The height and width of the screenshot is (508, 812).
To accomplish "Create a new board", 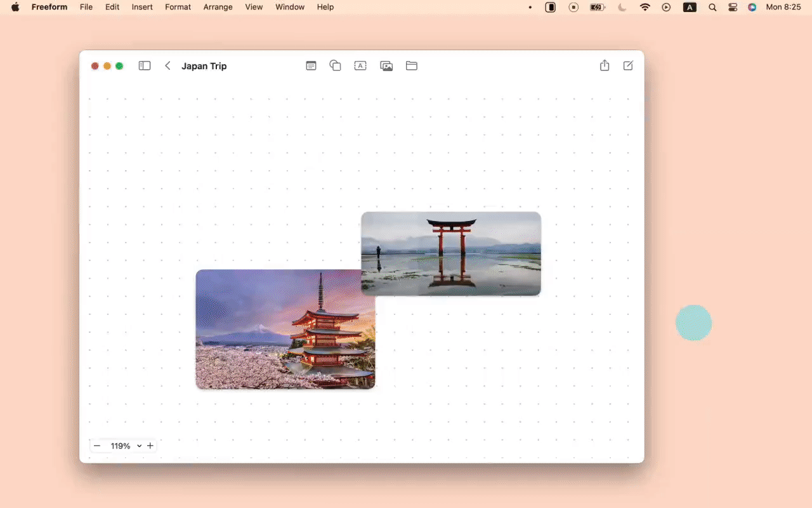I will (x=628, y=65).
